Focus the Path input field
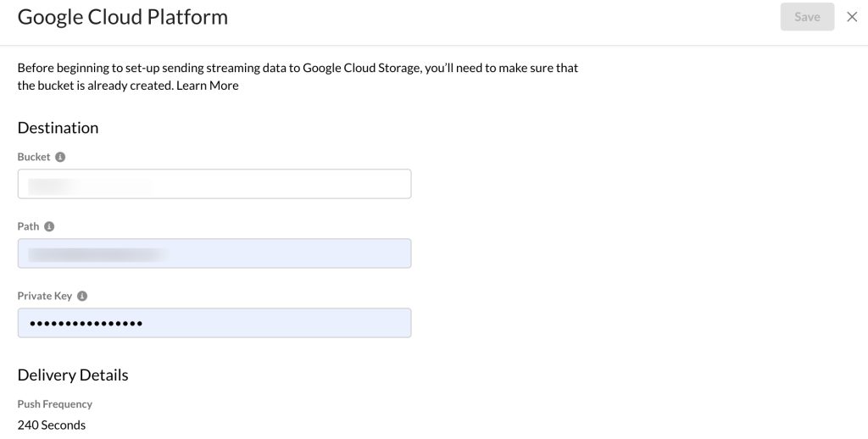This screenshot has width=868, height=439. 214,253
